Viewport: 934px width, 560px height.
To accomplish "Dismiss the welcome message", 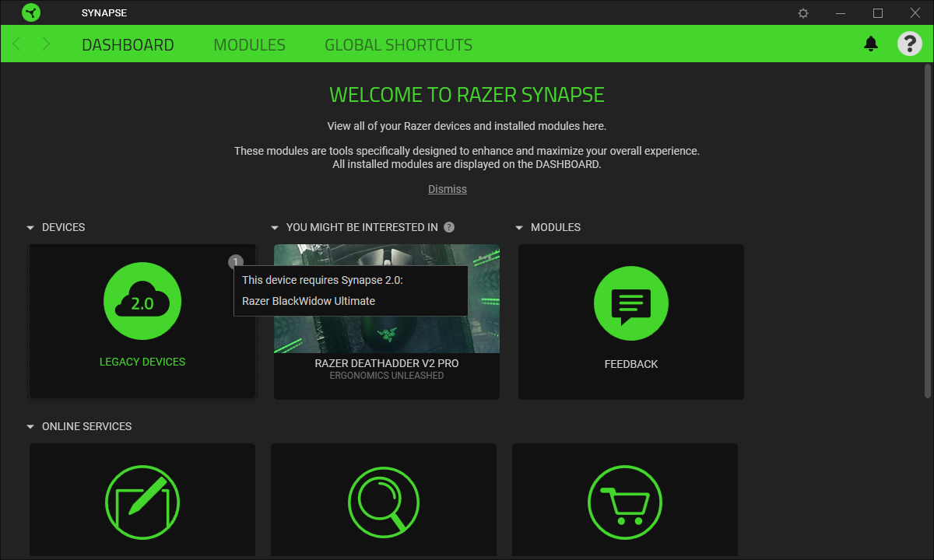I will 448,189.
